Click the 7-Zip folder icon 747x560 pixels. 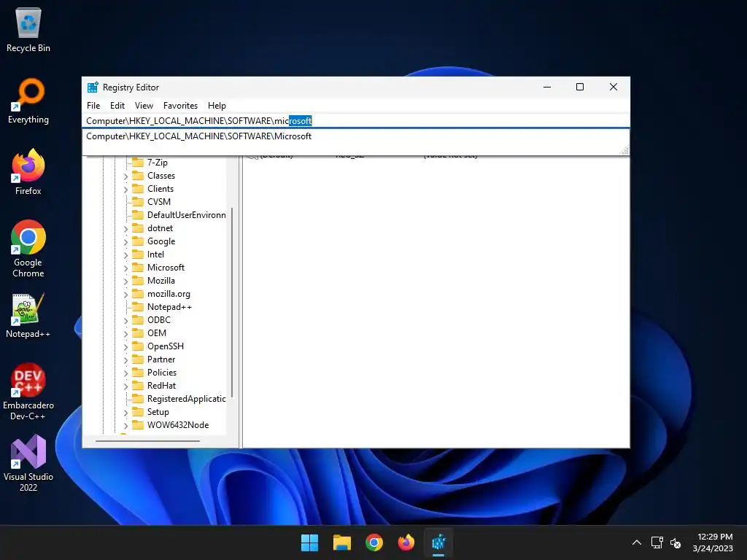click(138, 163)
